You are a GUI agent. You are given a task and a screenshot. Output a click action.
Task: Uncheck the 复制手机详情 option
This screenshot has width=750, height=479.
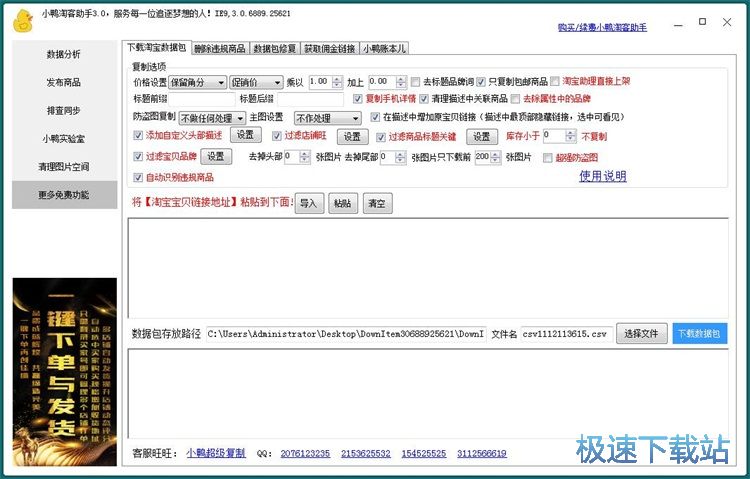pyautogui.click(x=359, y=99)
